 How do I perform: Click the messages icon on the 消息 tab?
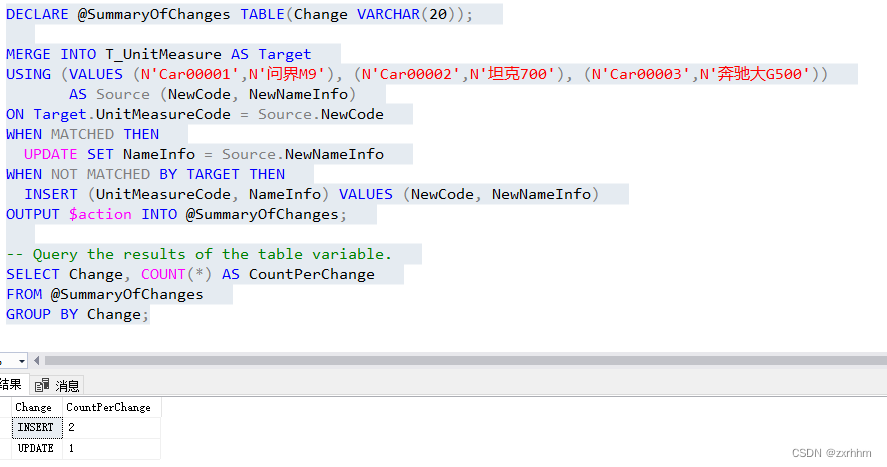click(42, 386)
